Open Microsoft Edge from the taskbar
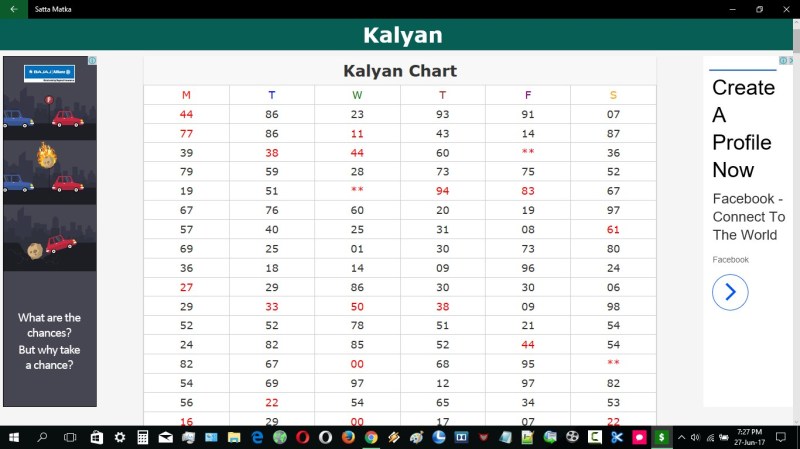 (257, 437)
